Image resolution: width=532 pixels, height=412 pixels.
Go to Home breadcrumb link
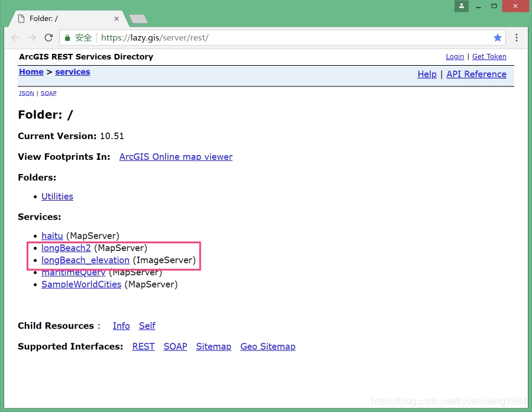(x=31, y=72)
